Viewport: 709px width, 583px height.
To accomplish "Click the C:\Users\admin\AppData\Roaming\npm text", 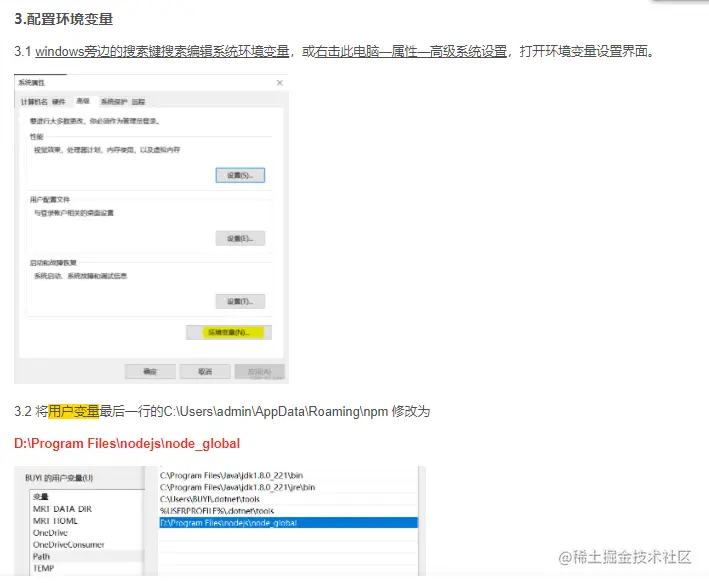I will pos(275,411).
